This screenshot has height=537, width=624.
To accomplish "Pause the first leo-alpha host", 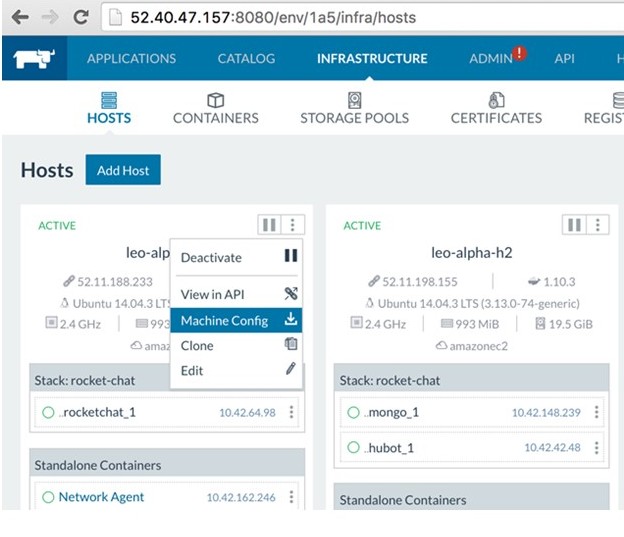I will tap(269, 225).
